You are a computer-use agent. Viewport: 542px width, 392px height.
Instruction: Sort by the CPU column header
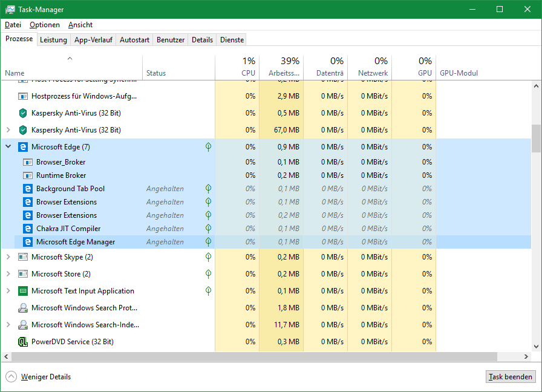(x=237, y=67)
